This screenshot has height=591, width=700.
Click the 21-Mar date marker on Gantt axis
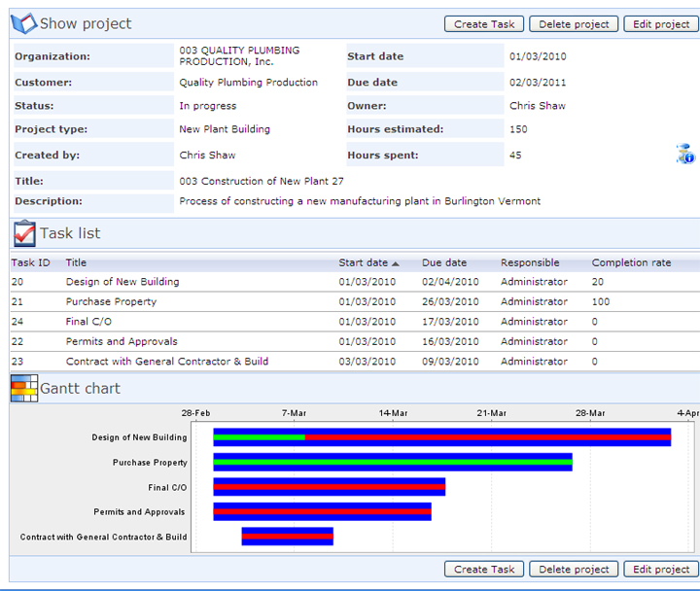492,413
